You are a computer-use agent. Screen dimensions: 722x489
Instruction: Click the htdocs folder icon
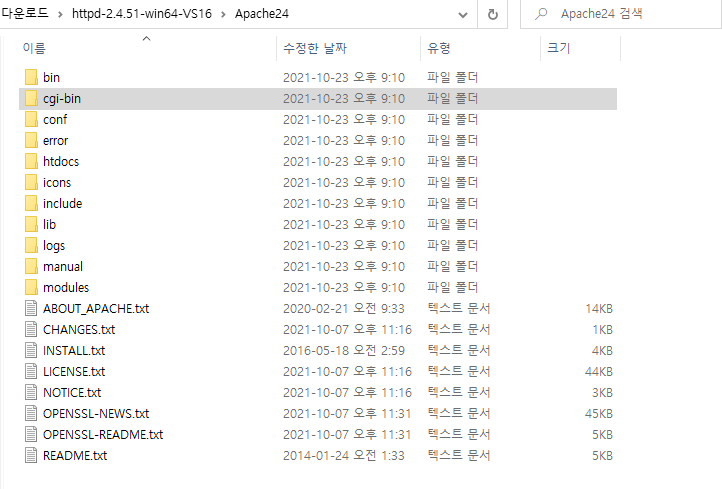tap(31, 162)
